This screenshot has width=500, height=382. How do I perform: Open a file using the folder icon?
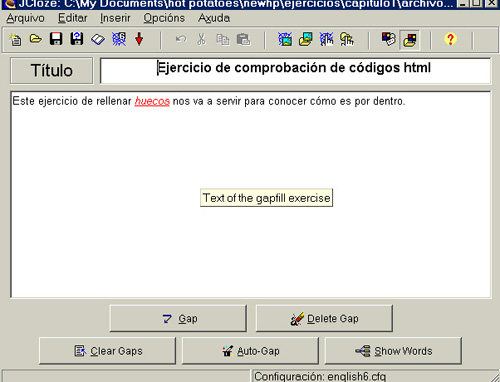click(36, 39)
